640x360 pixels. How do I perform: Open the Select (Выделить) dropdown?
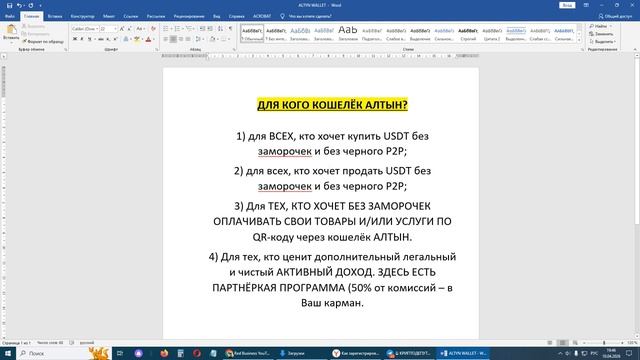point(602,42)
